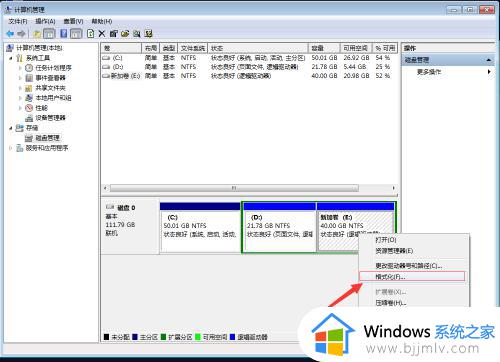
Task: Click the 111.79 GB label under 磁盘 0
Action: 120,225
